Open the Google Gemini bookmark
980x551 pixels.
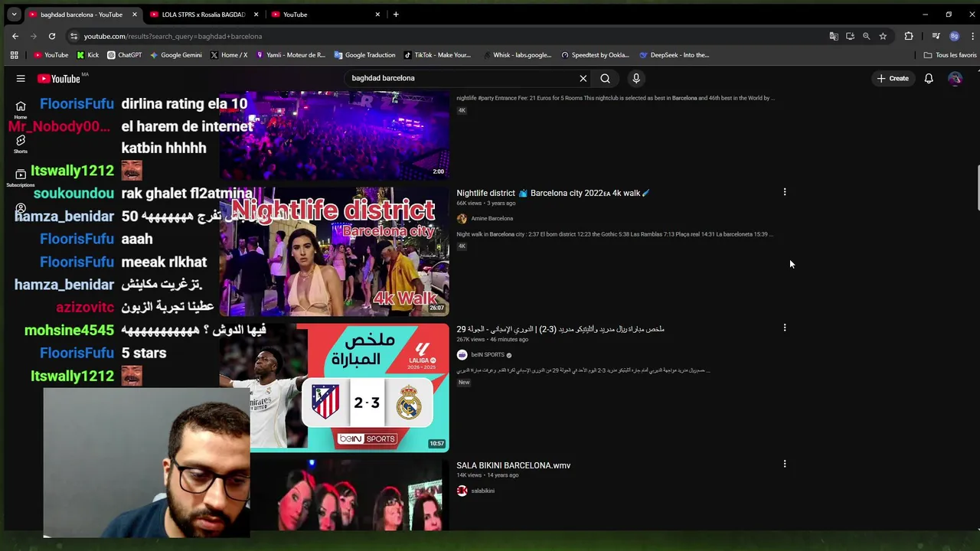(x=175, y=55)
